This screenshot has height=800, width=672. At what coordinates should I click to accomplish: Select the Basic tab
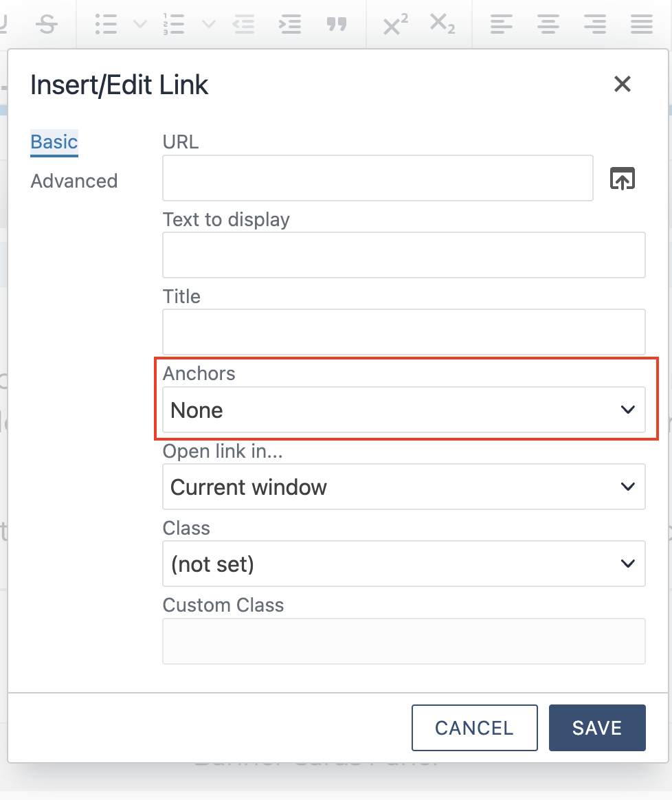tap(54, 142)
